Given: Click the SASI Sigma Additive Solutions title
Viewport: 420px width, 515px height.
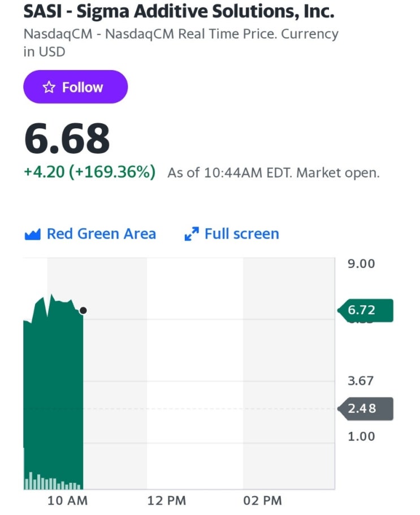Looking at the screenshot, I should tap(179, 11).
